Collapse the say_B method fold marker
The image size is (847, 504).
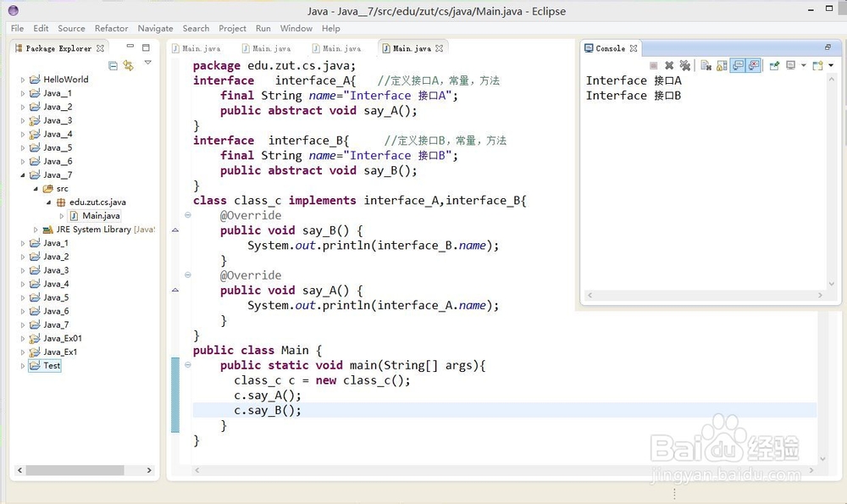point(187,215)
